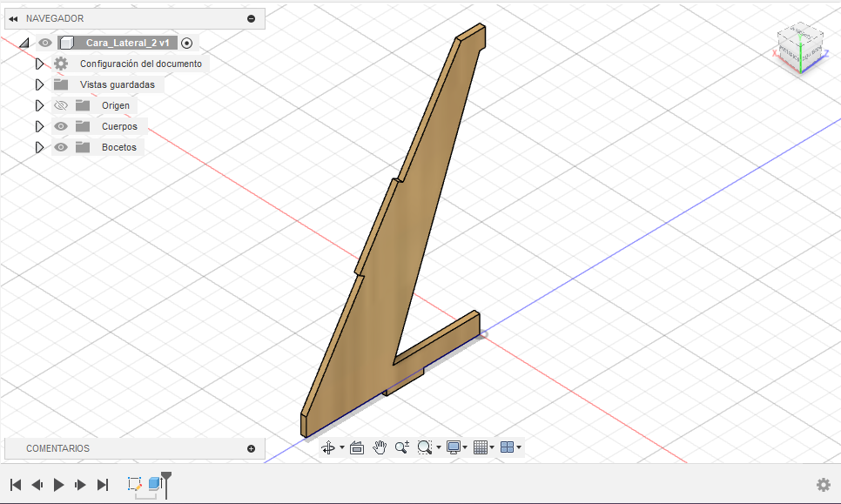841x504 pixels.
Task: Click the Configuración del documento gear icon
Action: tap(61, 64)
